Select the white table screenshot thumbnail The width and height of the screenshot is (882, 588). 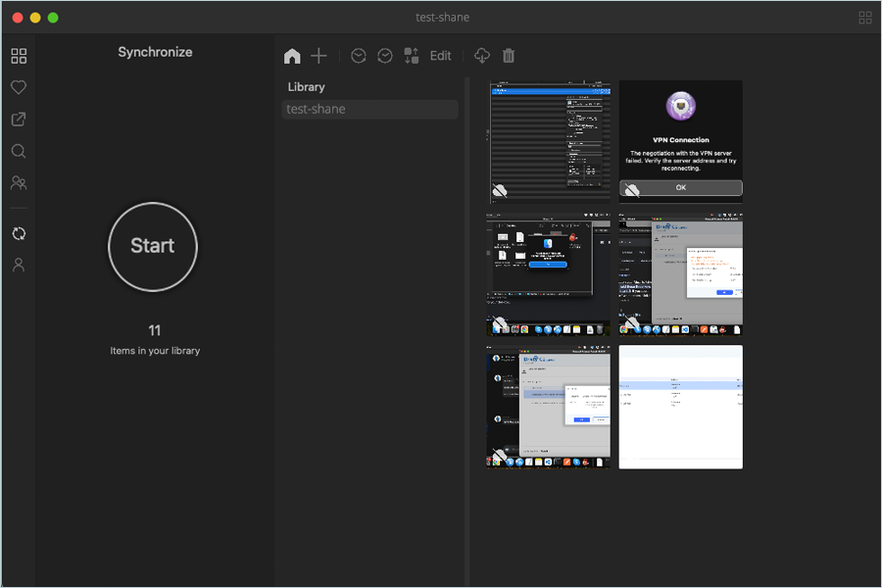[x=681, y=407]
